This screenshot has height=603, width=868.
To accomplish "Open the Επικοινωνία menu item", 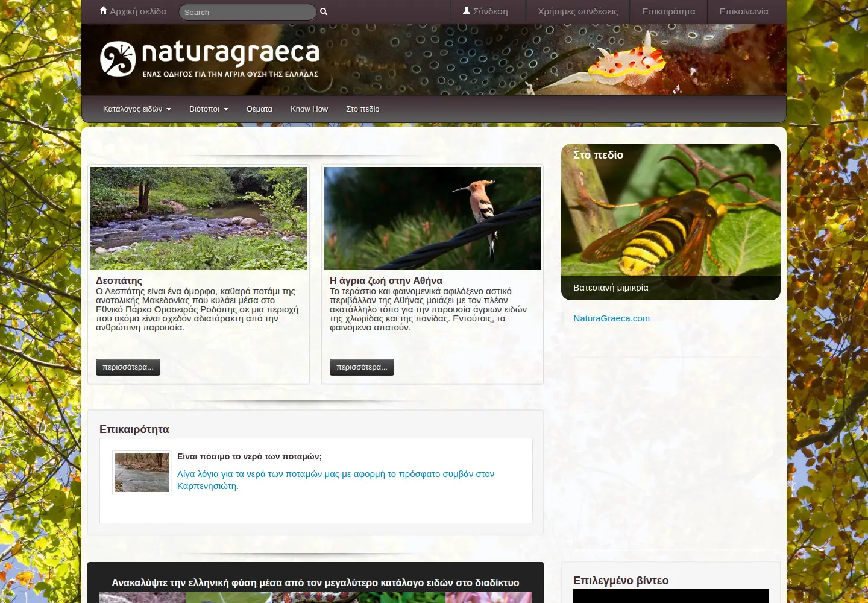I will pyautogui.click(x=744, y=11).
